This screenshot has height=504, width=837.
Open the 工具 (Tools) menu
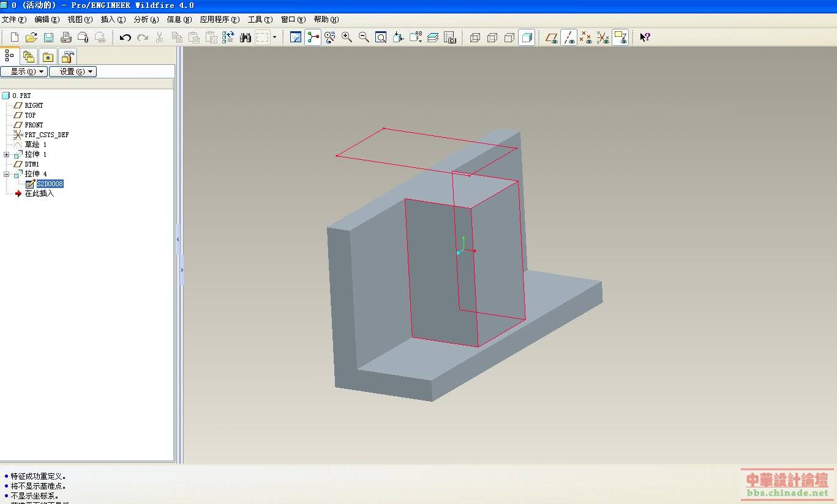tap(260, 20)
